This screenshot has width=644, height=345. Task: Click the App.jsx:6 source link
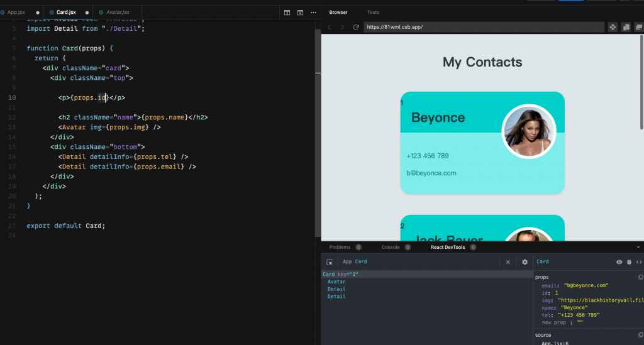pyautogui.click(x=555, y=343)
